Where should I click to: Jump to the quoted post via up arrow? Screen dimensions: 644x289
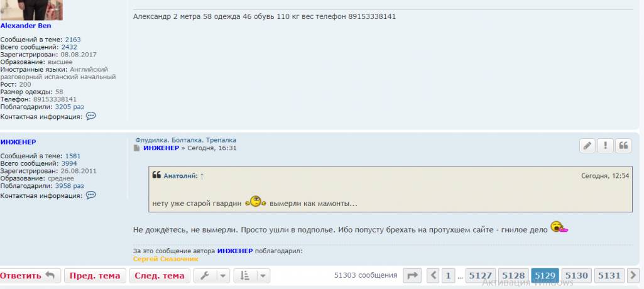point(202,176)
